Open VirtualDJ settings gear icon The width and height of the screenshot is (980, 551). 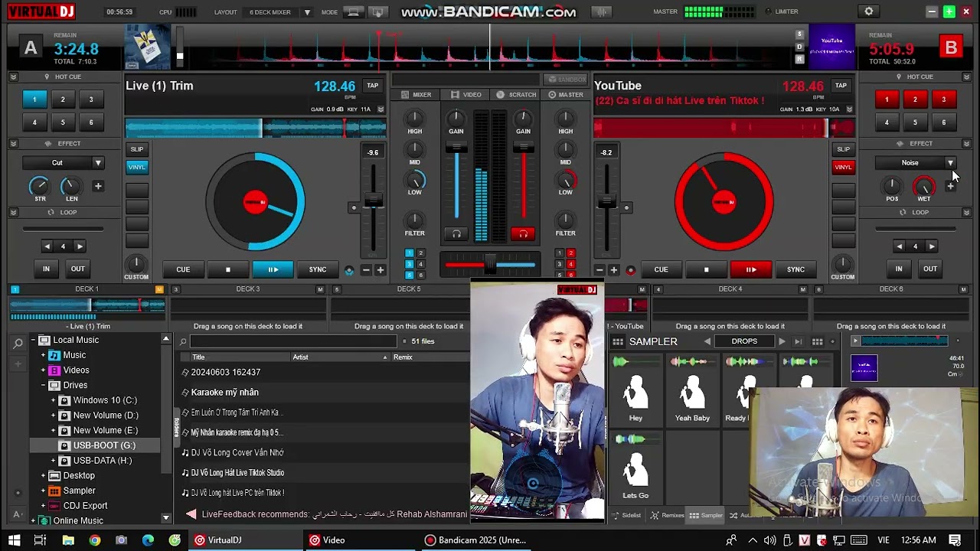pyautogui.click(x=868, y=11)
